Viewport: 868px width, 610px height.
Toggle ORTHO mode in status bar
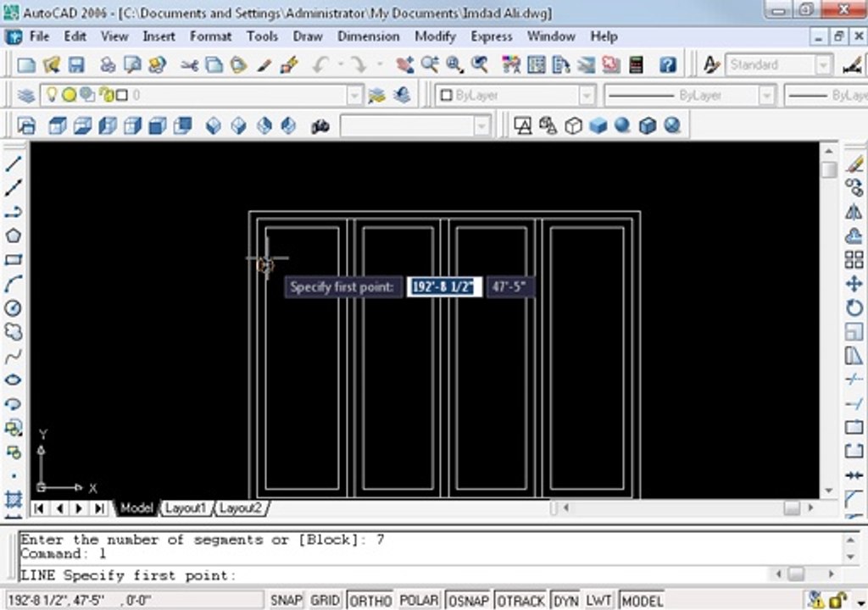[370, 601]
